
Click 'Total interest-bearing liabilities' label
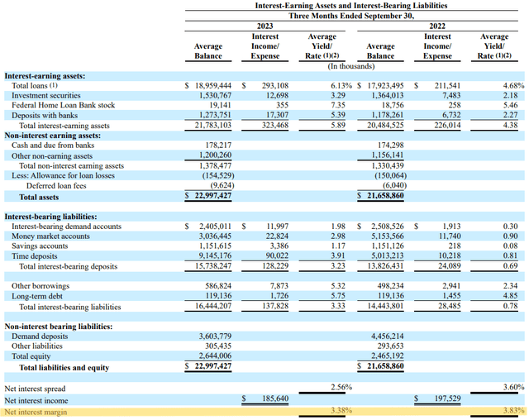69,307
